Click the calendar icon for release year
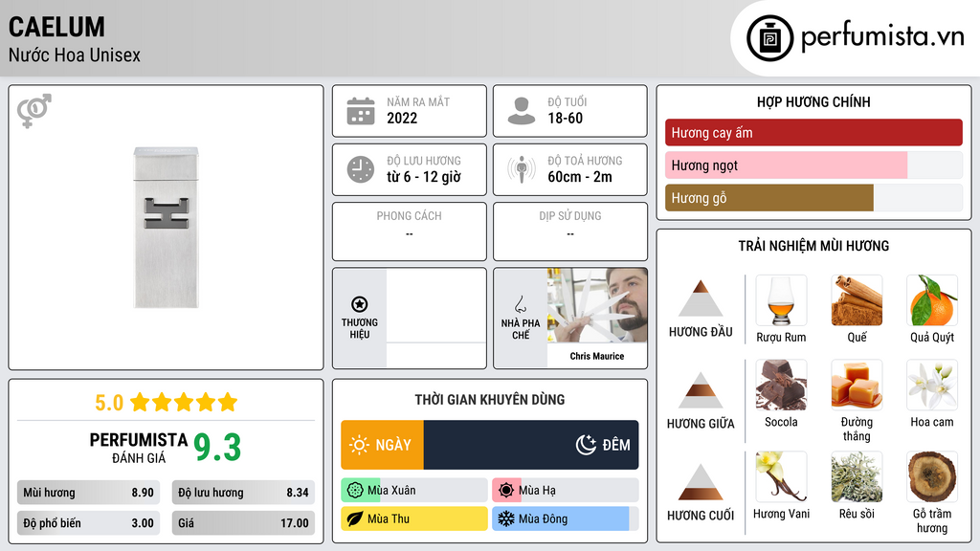The height and width of the screenshot is (551, 980). (361, 111)
